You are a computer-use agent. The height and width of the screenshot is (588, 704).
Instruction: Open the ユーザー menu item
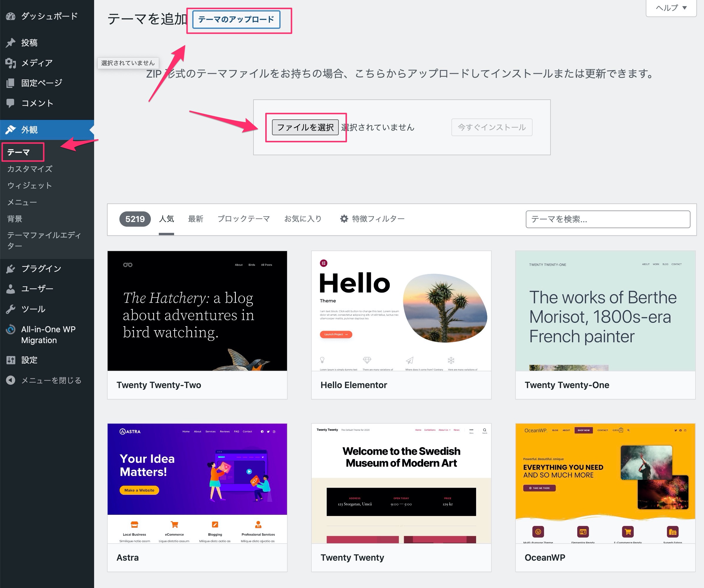point(47,289)
